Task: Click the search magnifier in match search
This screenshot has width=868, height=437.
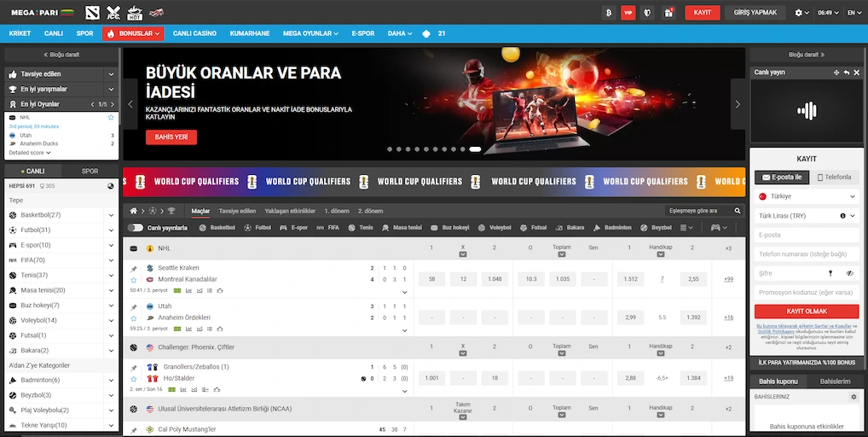Action: click(738, 211)
